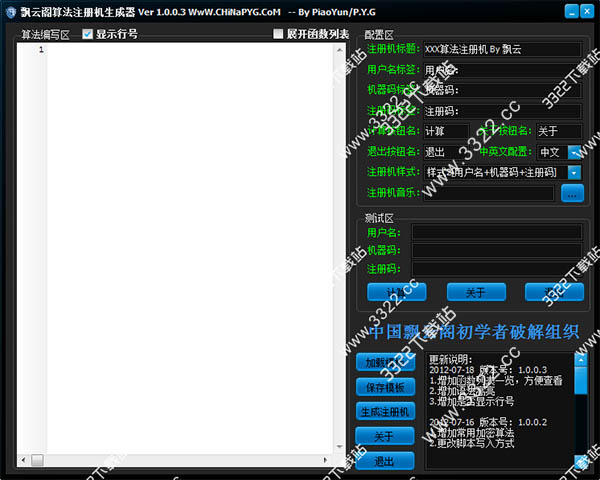Click the test area 用户名 input
The height and width of the screenshot is (480, 600).
(497, 232)
